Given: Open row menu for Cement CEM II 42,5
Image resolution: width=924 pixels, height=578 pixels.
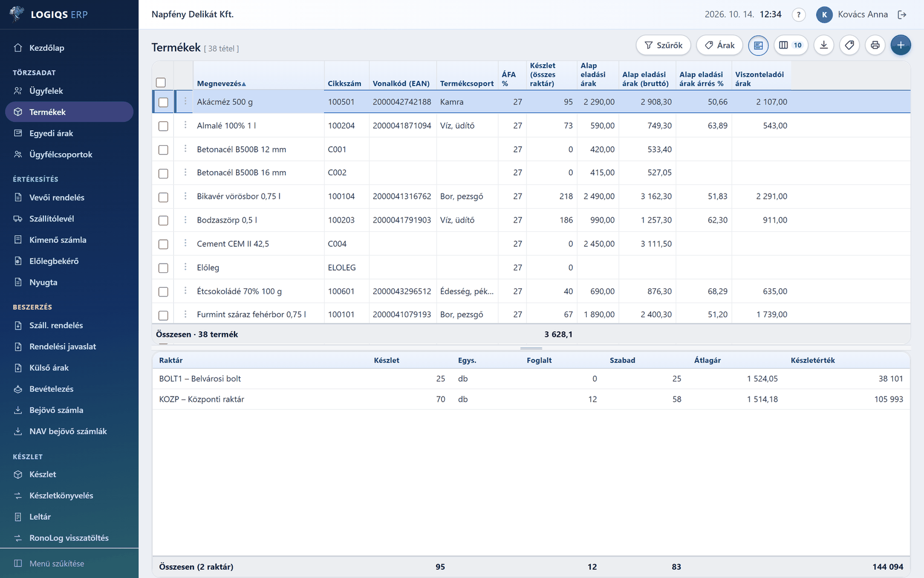Looking at the screenshot, I should [185, 244].
